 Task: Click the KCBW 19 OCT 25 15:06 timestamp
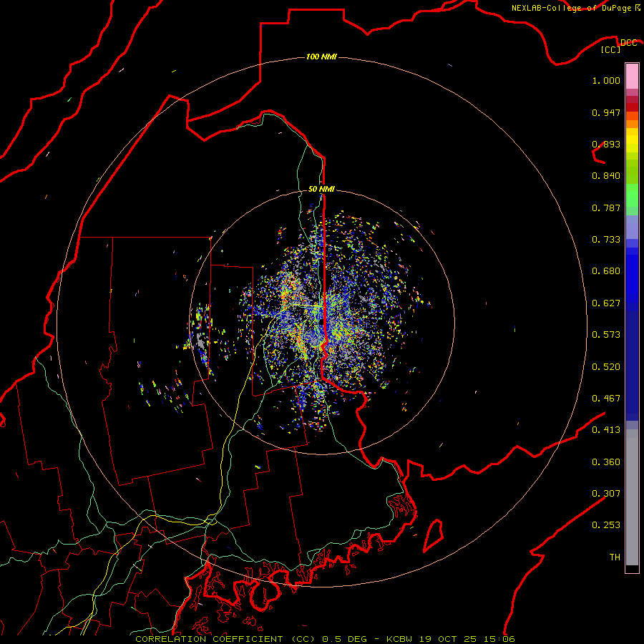click(x=451, y=639)
